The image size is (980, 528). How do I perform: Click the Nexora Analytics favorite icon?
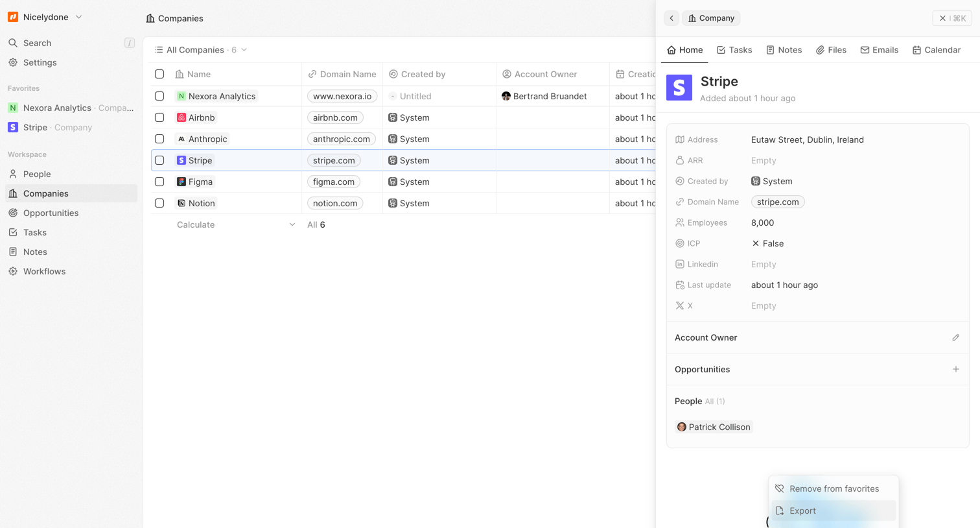click(13, 108)
